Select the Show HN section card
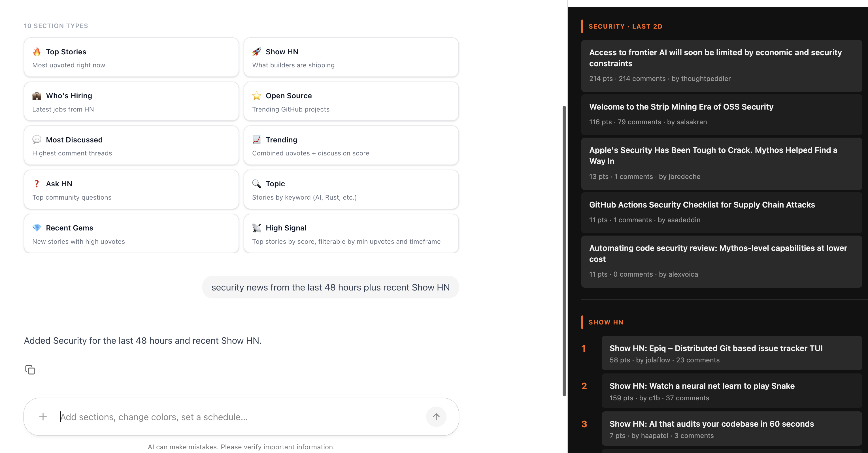The width and height of the screenshot is (868, 453). pyautogui.click(x=351, y=57)
